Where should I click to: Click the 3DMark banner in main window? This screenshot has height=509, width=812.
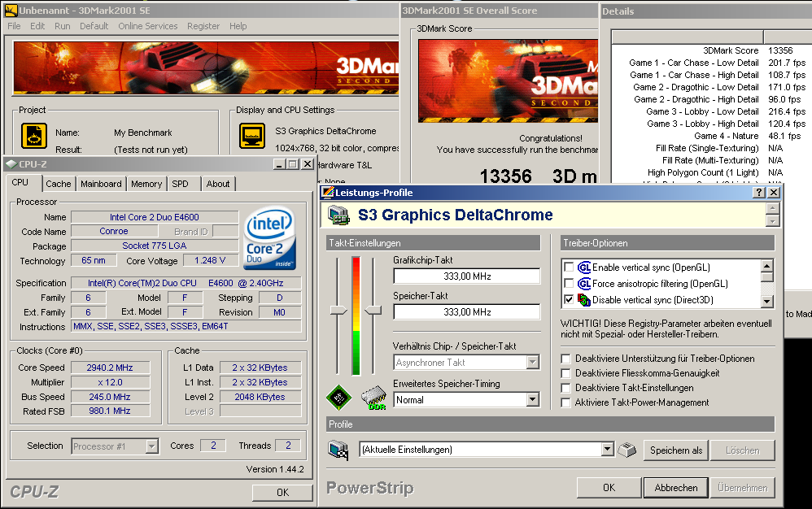pyautogui.click(x=206, y=67)
